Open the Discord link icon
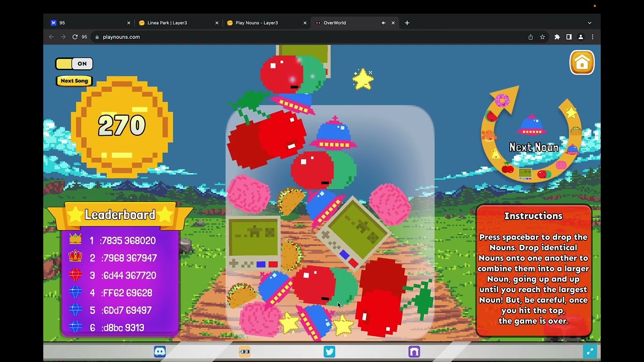This screenshot has height=362, width=644. pyautogui.click(x=160, y=352)
